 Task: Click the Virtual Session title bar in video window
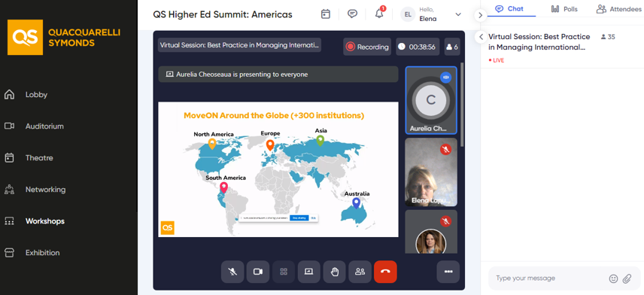tap(239, 45)
